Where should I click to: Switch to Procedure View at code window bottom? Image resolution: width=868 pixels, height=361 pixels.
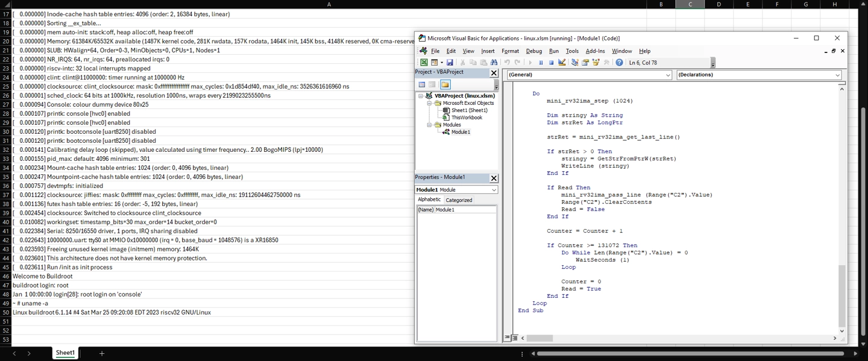point(508,338)
